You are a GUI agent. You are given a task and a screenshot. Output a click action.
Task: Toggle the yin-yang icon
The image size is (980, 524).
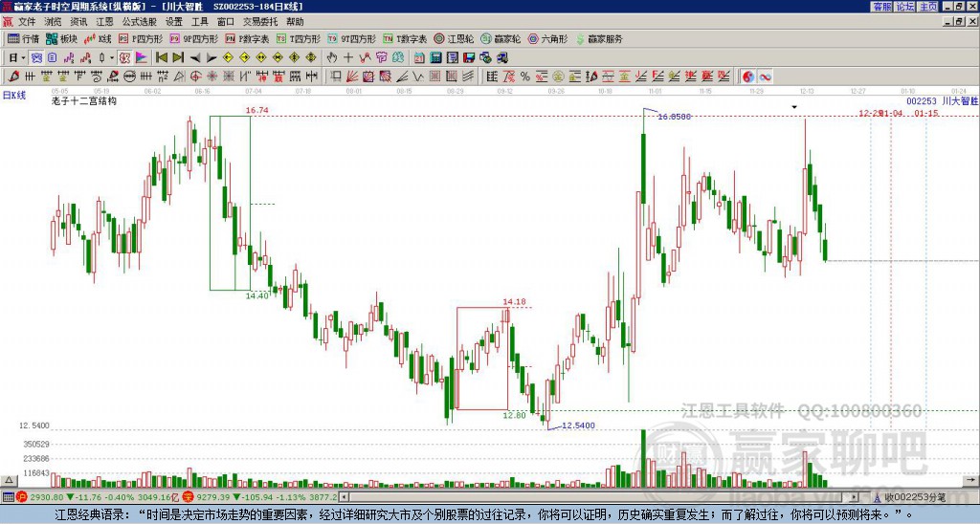point(748,76)
